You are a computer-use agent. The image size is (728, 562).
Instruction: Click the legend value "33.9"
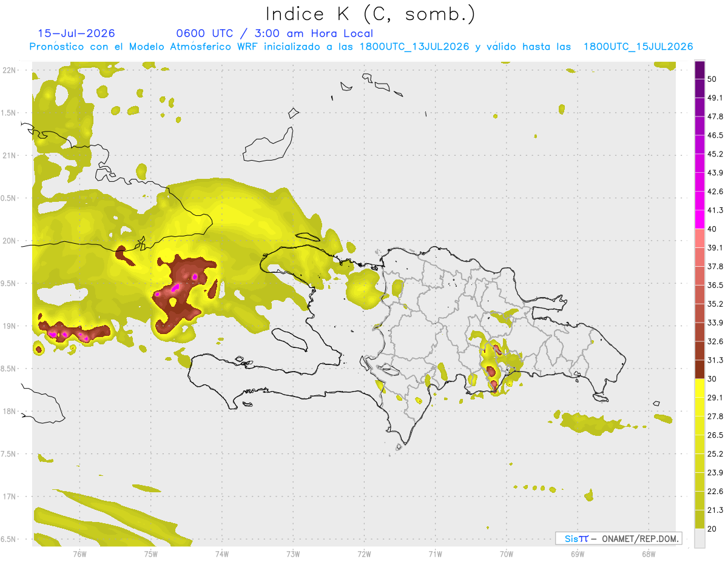715,323
